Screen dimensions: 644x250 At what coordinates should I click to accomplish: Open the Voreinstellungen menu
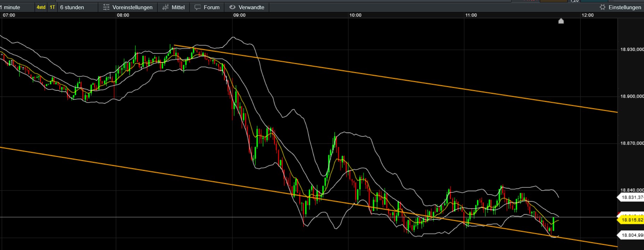pyautogui.click(x=132, y=7)
